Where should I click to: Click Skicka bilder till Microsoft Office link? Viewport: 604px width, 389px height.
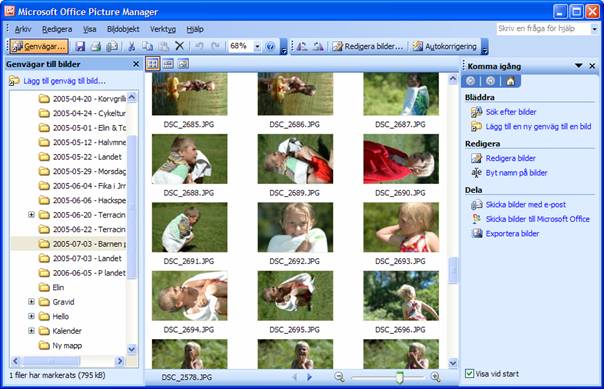[x=537, y=219]
